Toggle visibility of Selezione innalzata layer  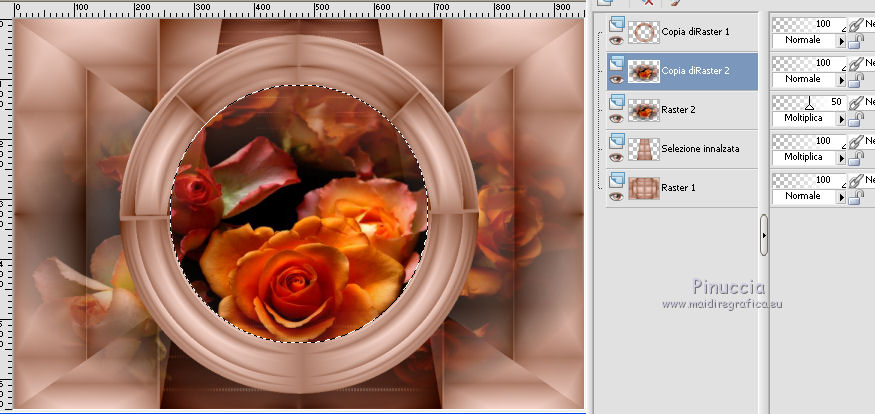click(616, 156)
